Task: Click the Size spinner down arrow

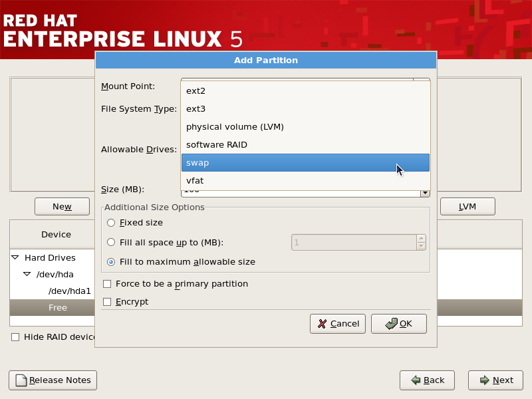Action: pos(425,193)
